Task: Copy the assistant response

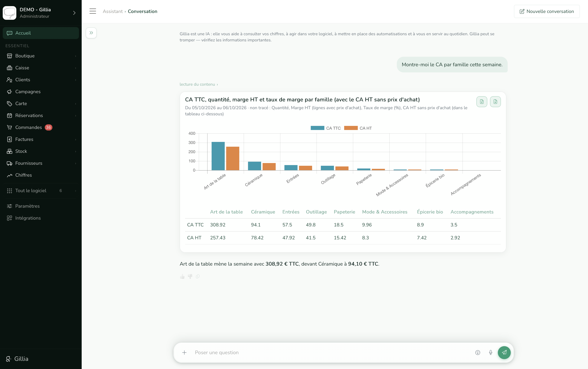Action: [198, 276]
